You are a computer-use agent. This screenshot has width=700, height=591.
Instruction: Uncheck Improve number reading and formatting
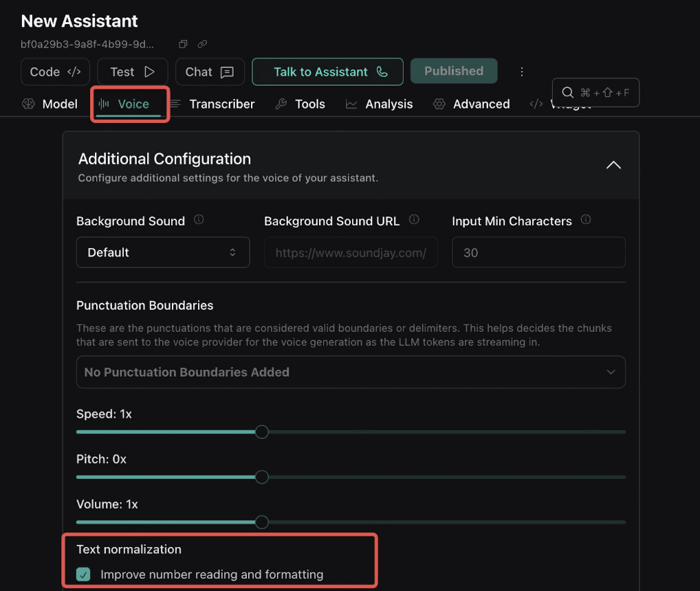(x=83, y=574)
